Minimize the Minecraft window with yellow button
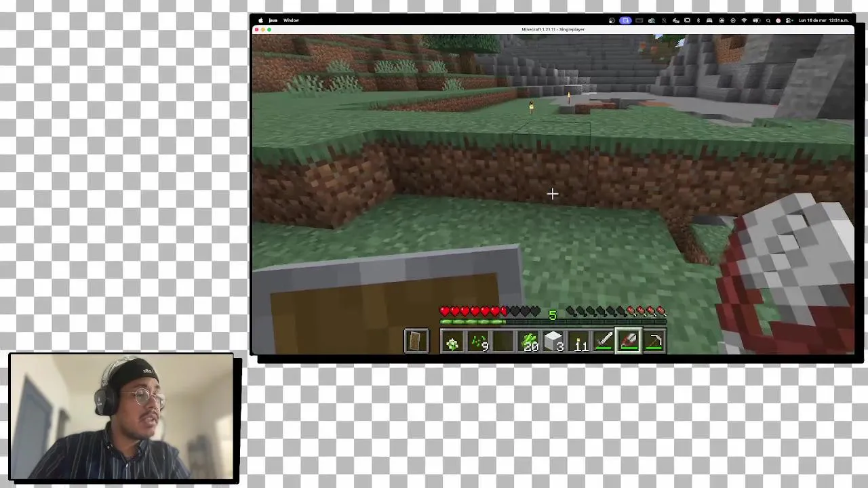Screen dimensions: 868x488 point(263,29)
